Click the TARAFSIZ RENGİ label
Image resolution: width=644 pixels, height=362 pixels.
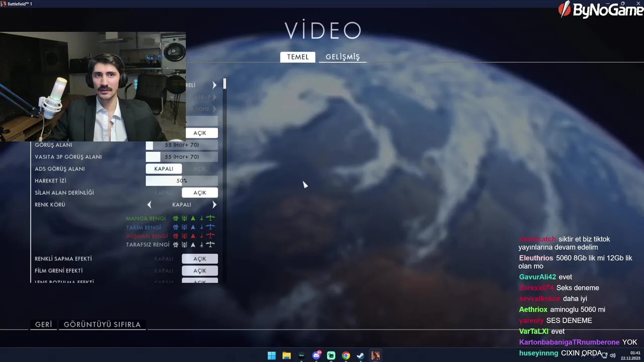point(147,244)
